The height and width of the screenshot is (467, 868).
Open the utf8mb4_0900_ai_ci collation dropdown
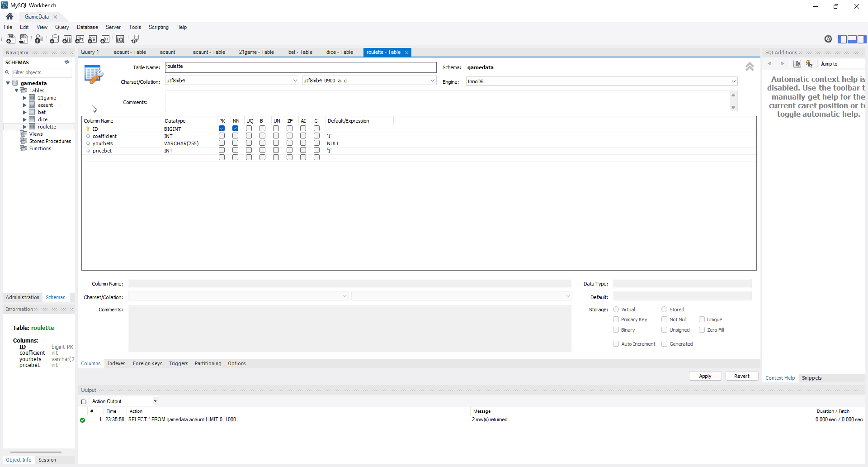click(x=432, y=81)
